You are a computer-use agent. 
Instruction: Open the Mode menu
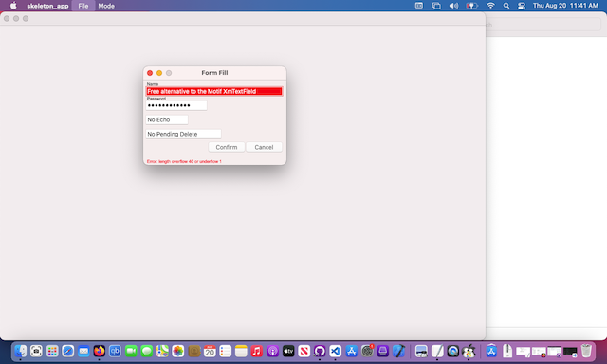point(106,6)
